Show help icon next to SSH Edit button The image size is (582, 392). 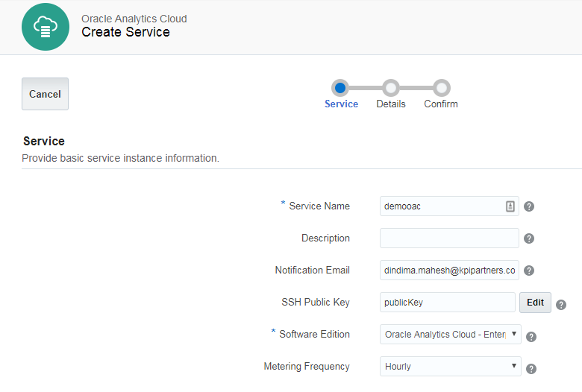pos(561,304)
